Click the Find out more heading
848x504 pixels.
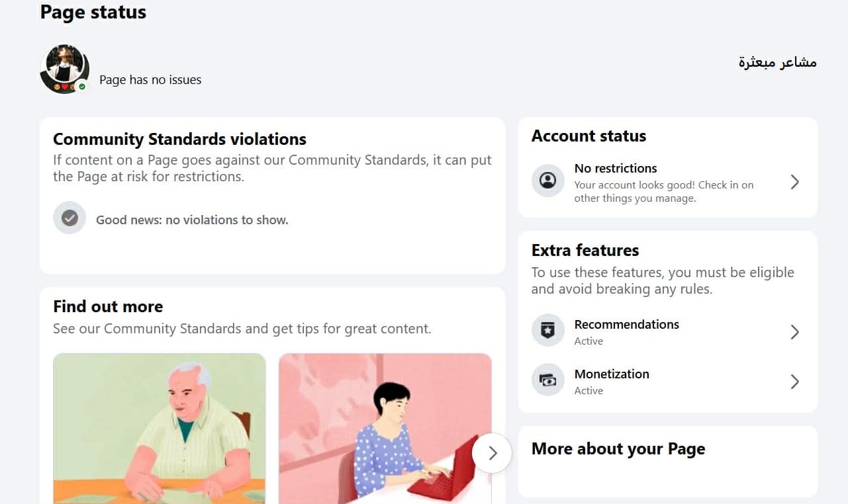click(x=108, y=306)
